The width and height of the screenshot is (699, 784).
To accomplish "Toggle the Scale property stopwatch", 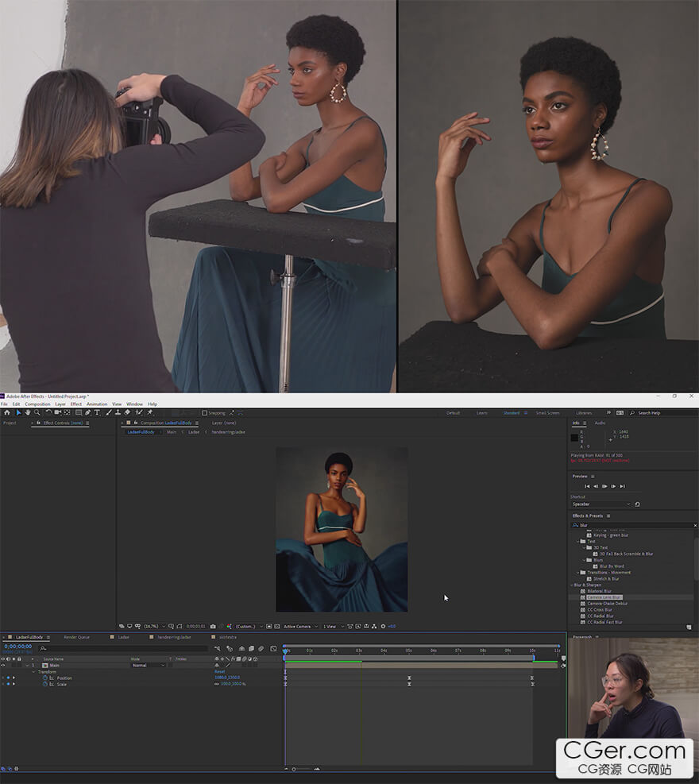I will pos(45,684).
